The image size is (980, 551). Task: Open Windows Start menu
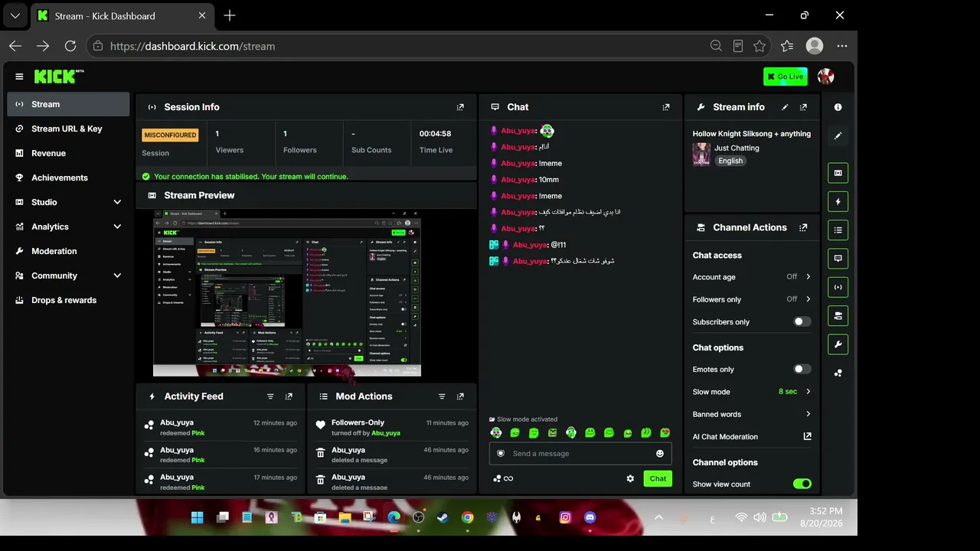197,517
